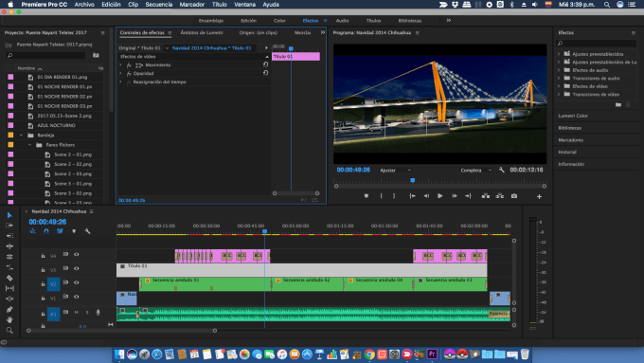The height and width of the screenshot is (363, 644).
Task: Open the Secuencia menu
Action: click(x=158, y=5)
